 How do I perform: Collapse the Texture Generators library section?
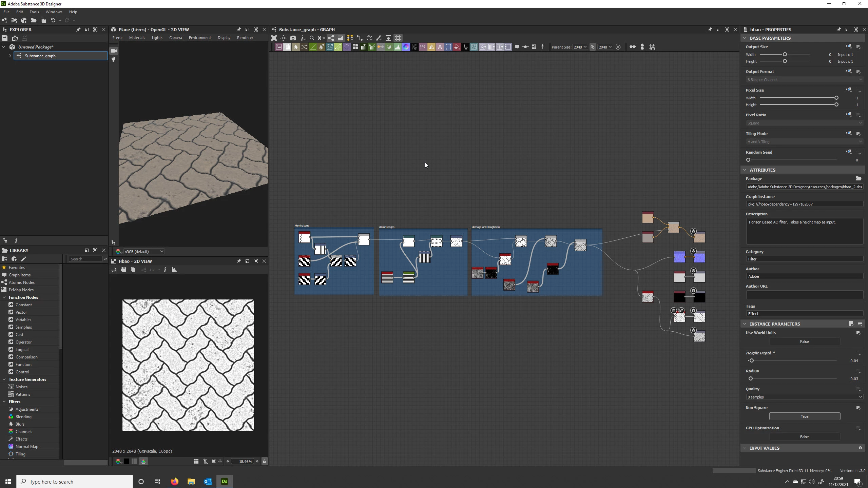point(4,379)
